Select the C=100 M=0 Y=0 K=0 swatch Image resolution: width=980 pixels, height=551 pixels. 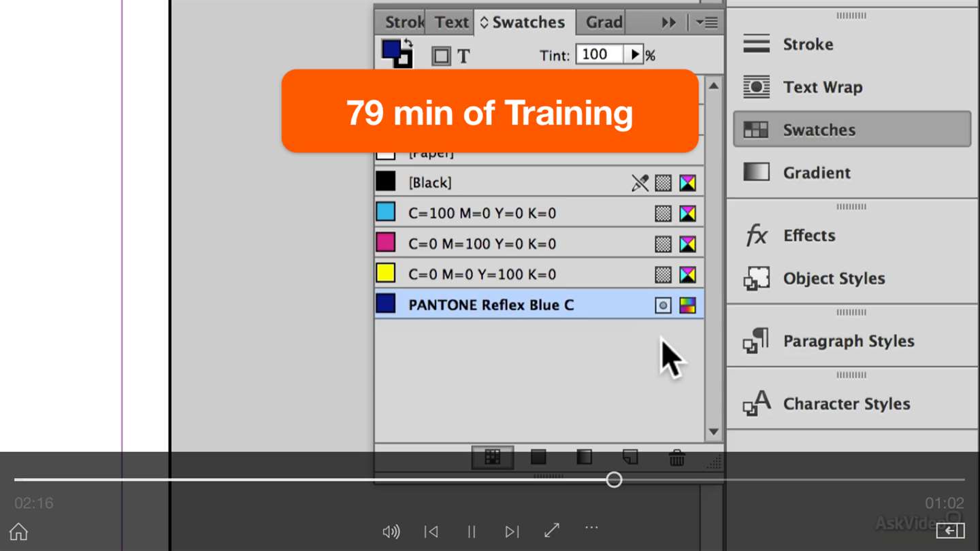pyautogui.click(x=539, y=213)
